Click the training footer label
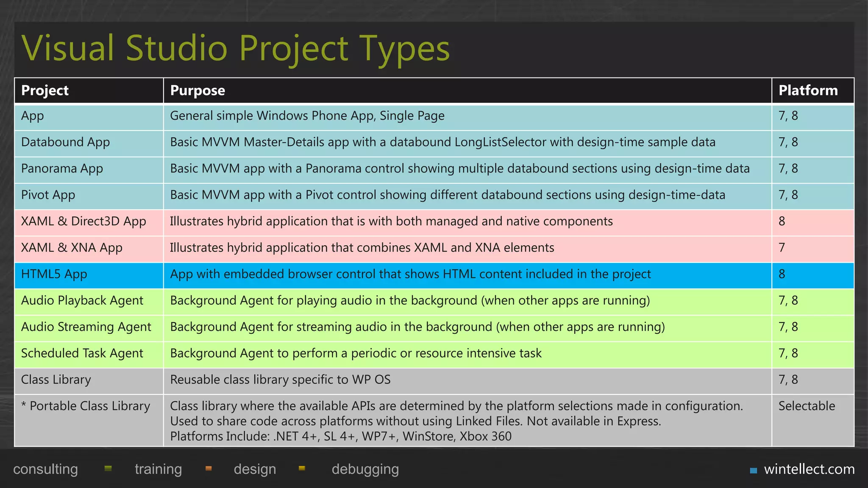The width and height of the screenshot is (868, 488). tap(158, 469)
